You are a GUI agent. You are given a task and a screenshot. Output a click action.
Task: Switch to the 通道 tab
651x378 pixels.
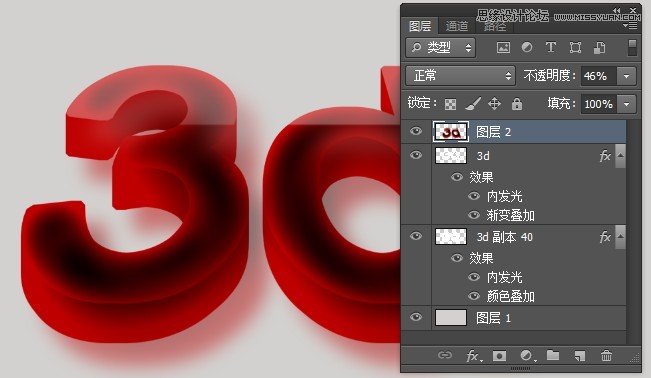tap(457, 26)
